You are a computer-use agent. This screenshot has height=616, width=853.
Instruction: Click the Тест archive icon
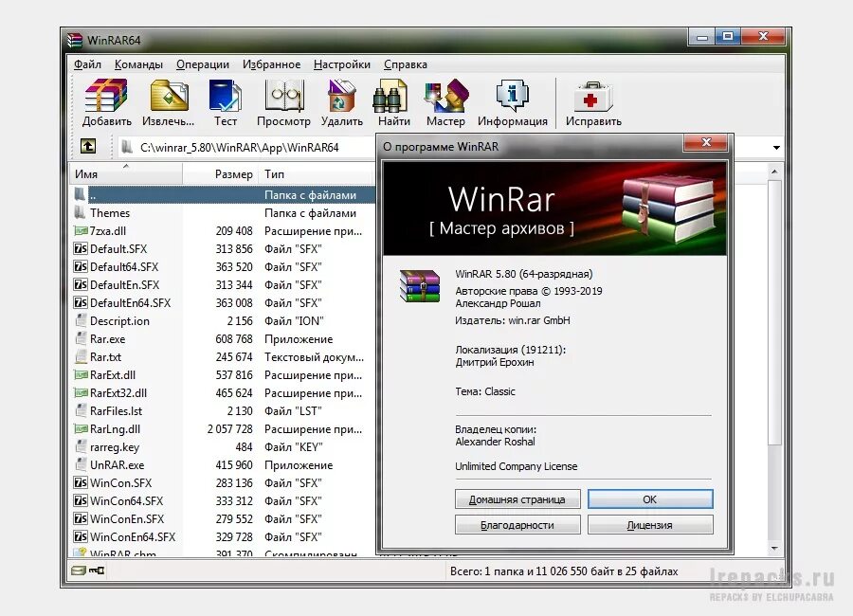click(x=226, y=99)
